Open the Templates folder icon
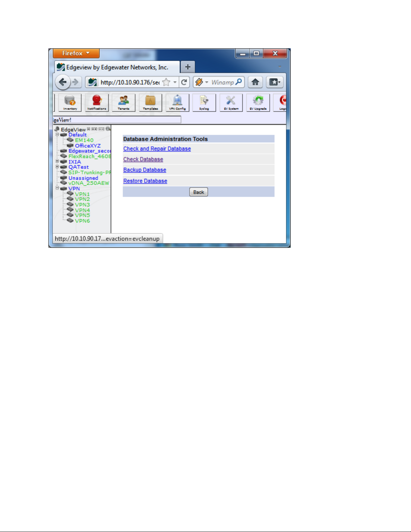The height and width of the screenshot is (532, 411). pyautogui.click(x=150, y=102)
